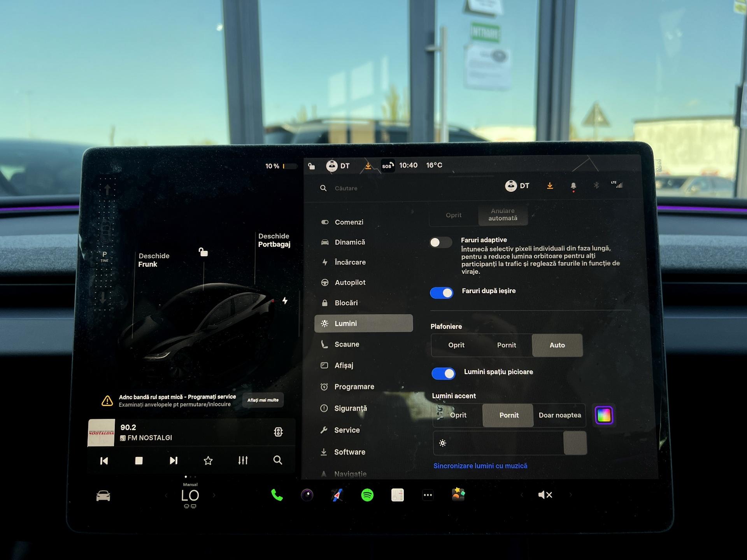747x560 pixels.
Task: Launch Spotify from the bottom dock
Action: (x=367, y=495)
